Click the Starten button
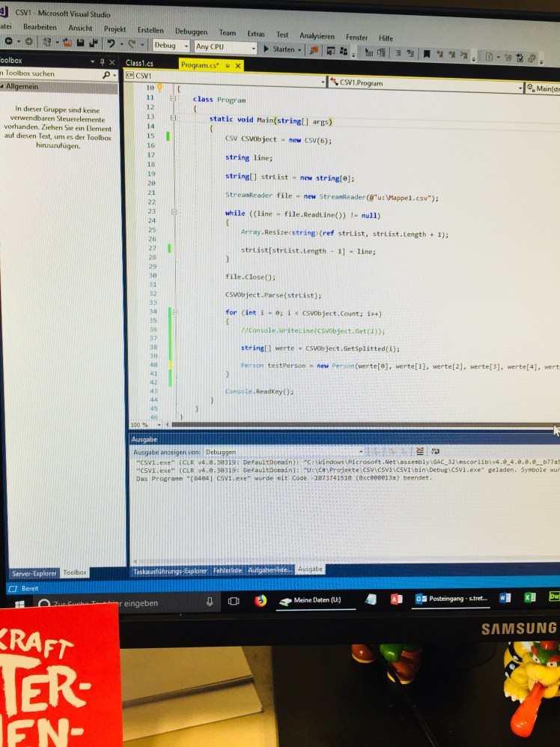This screenshot has width=560, height=747. (x=281, y=49)
